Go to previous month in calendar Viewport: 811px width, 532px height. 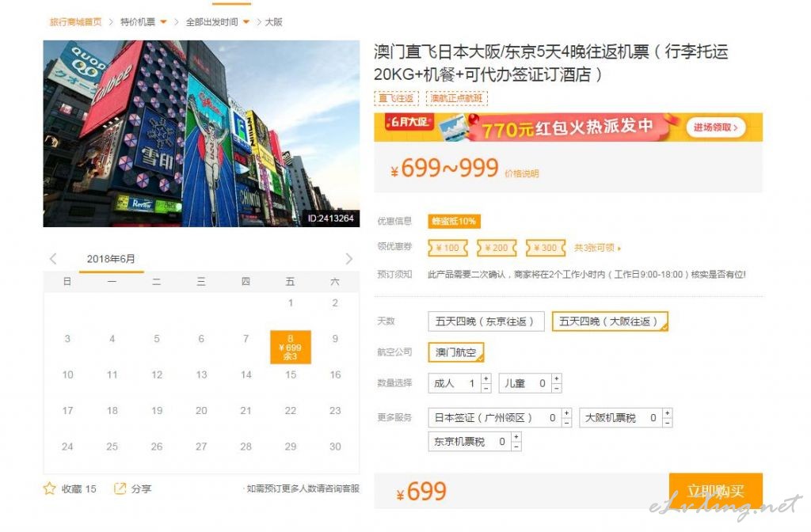(x=53, y=259)
